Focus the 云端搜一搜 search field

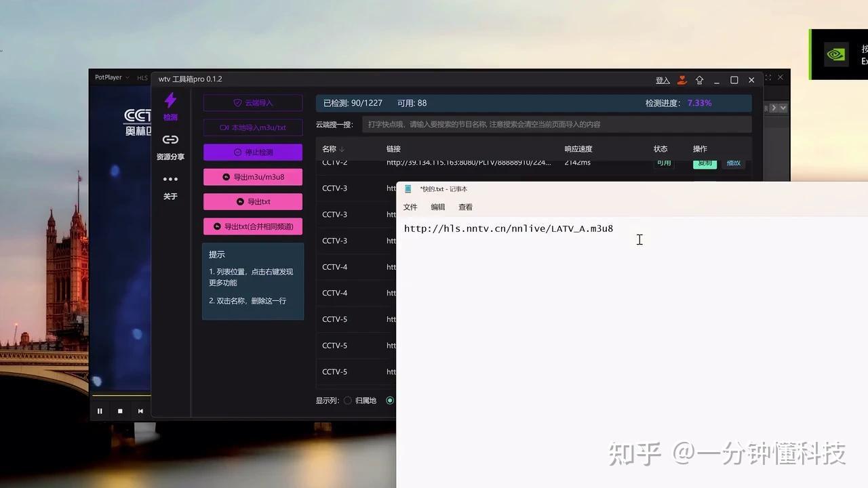coord(557,124)
